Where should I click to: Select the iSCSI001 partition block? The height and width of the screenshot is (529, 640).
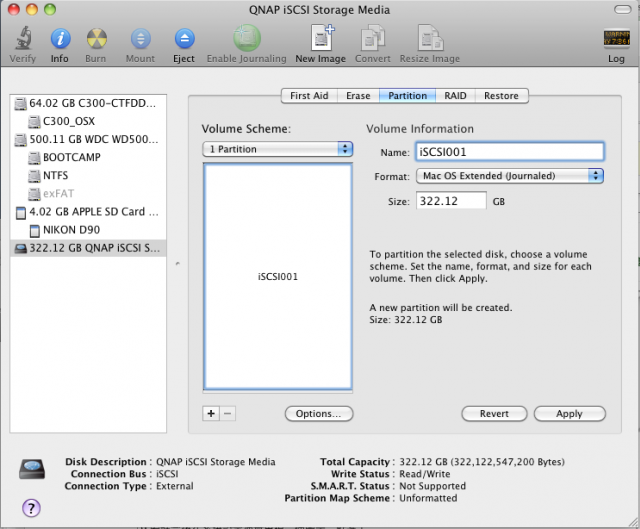pyautogui.click(x=278, y=277)
